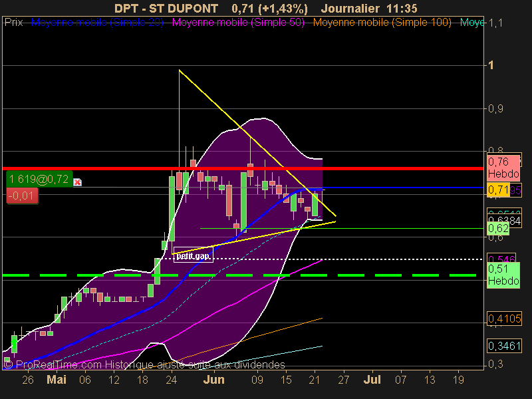
Task: Select the green "0,51 Hebdo" price tag
Action: tap(503, 275)
